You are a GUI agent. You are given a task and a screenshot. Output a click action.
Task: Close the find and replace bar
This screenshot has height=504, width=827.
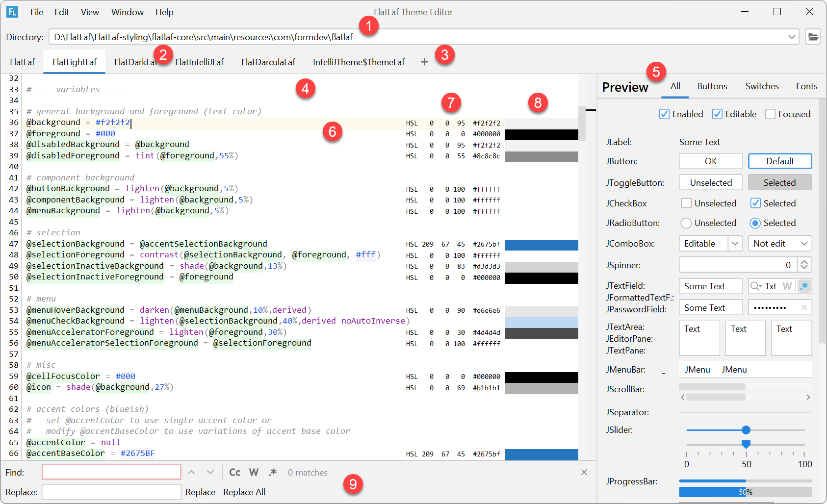[x=584, y=472]
